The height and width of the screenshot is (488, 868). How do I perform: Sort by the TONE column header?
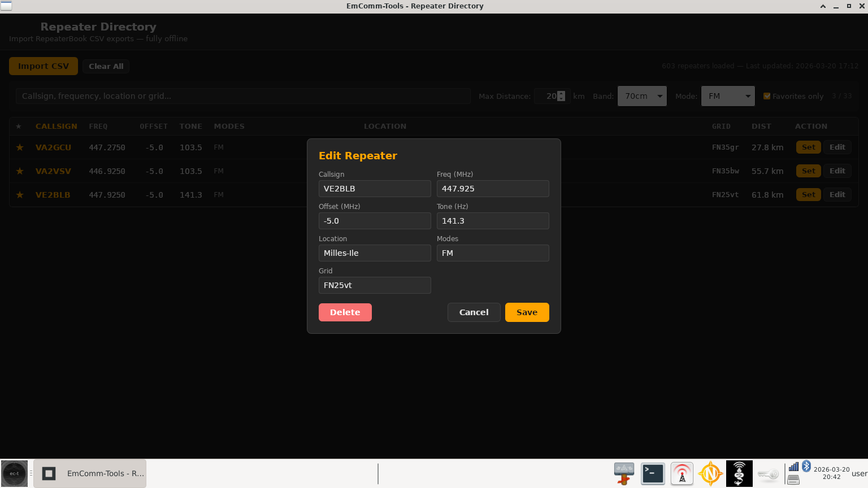[x=191, y=127]
